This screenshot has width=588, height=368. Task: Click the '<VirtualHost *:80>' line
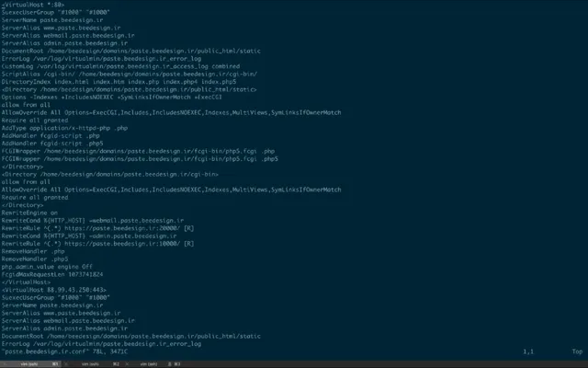pyautogui.click(x=33, y=5)
